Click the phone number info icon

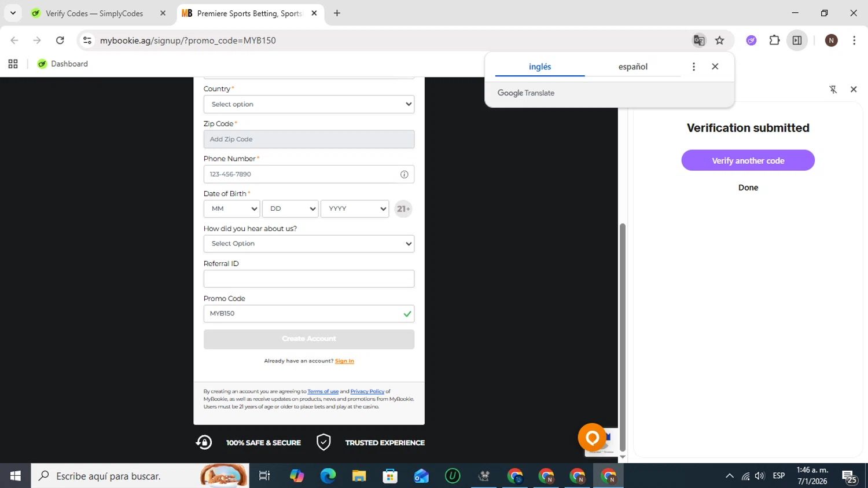click(x=404, y=174)
